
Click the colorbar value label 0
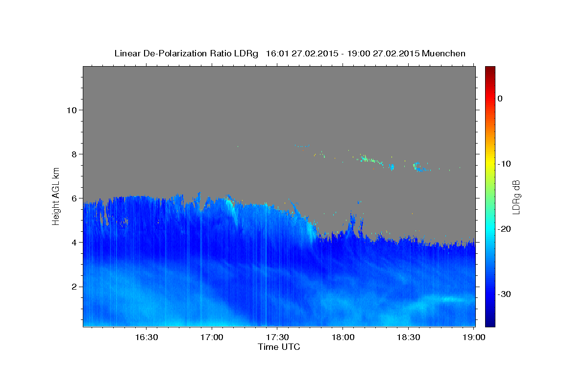click(x=500, y=98)
